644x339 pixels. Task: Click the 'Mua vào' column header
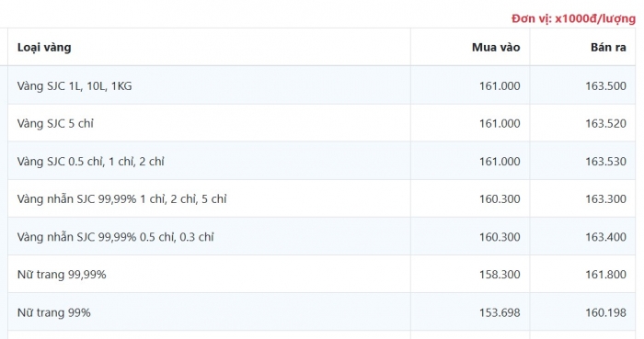coord(496,48)
